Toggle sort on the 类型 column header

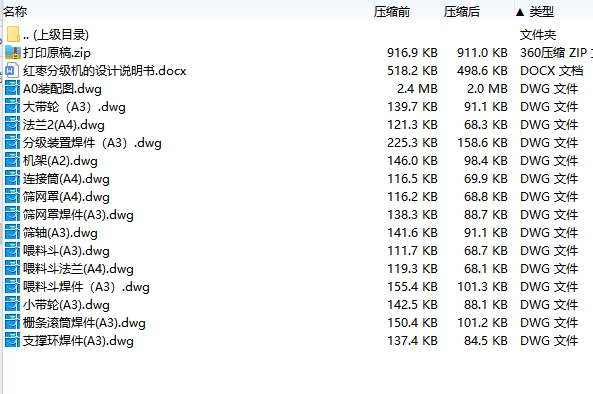(542, 12)
